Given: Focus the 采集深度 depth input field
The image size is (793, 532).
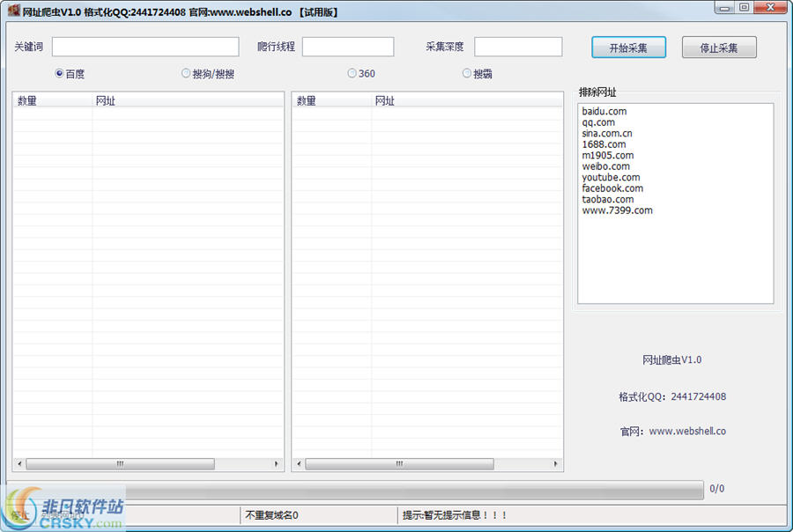Looking at the screenshot, I should click(518, 47).
